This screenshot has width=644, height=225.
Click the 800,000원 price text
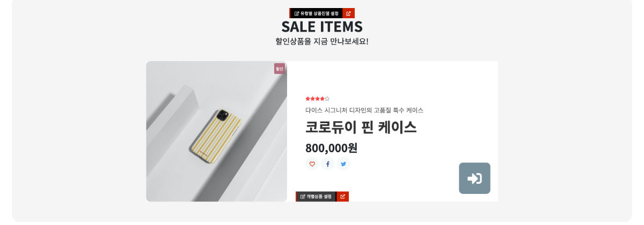click(331, 148)
